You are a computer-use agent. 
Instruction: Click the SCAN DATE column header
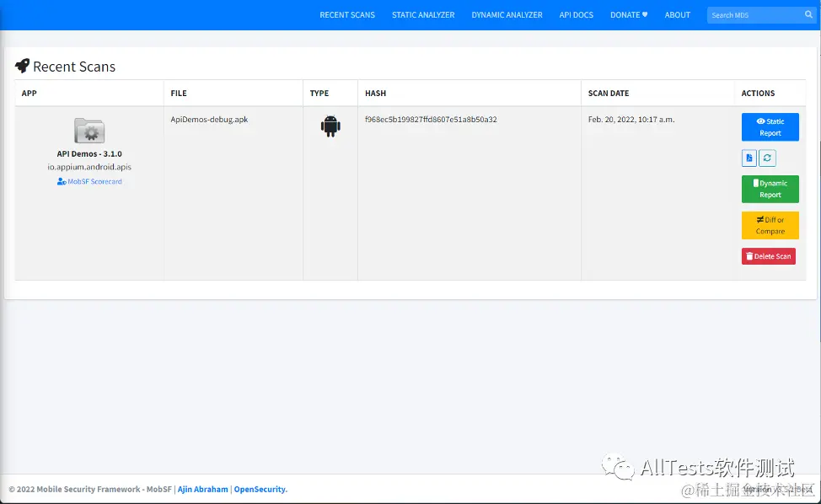609,94
